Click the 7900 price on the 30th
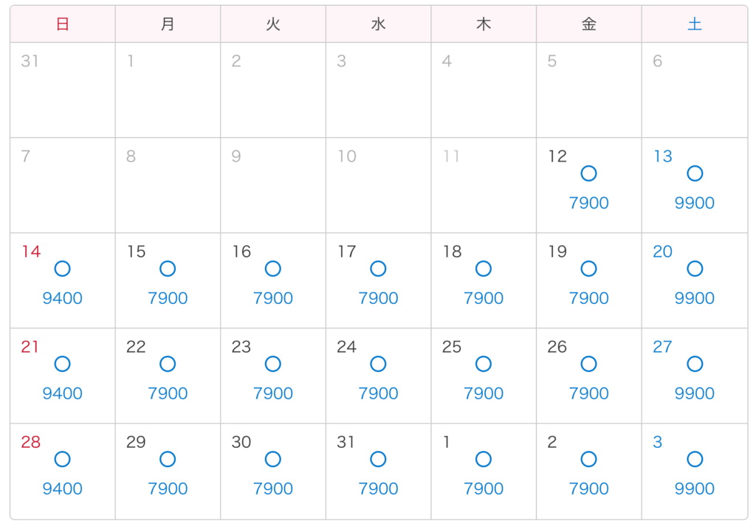This screenshot has height=532, width=756. click(x=273, y=488)
